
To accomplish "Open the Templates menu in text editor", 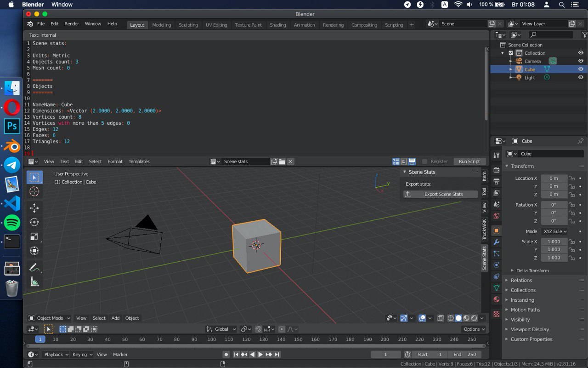I will coord(139,161).
